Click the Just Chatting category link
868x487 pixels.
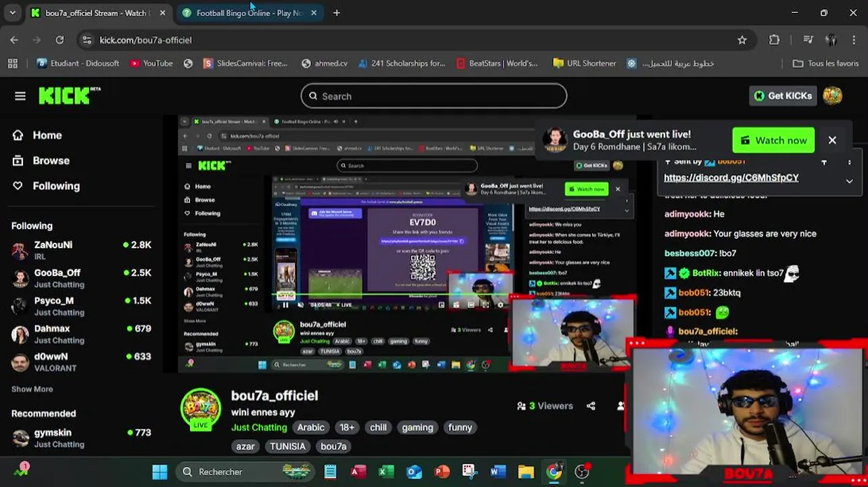point(259,427)
